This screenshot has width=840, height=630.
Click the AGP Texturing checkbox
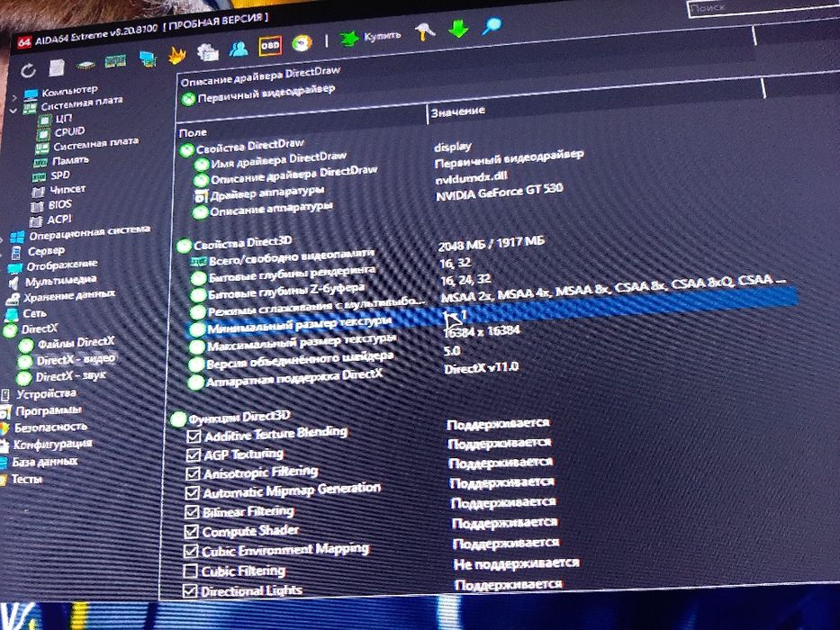coord(193,455)
